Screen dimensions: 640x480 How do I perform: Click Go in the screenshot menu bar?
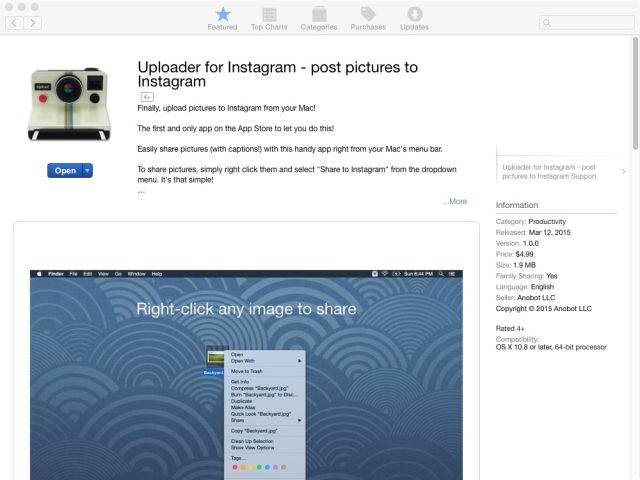point(118,274)
